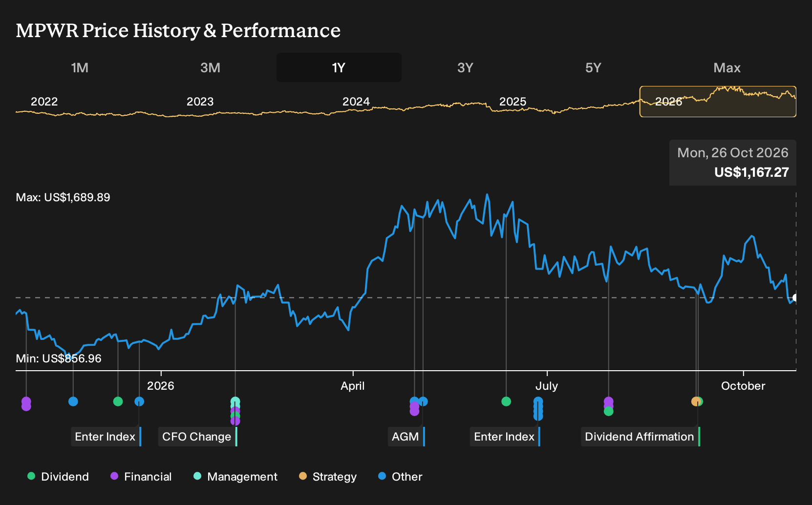Select the 1Y time range tab
The image size is (812, 505).
pyautogui.click(x=339, y=67)
